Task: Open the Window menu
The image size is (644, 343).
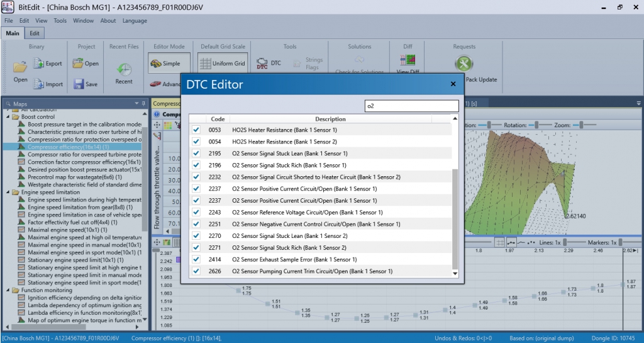Action: click(84, 21)
